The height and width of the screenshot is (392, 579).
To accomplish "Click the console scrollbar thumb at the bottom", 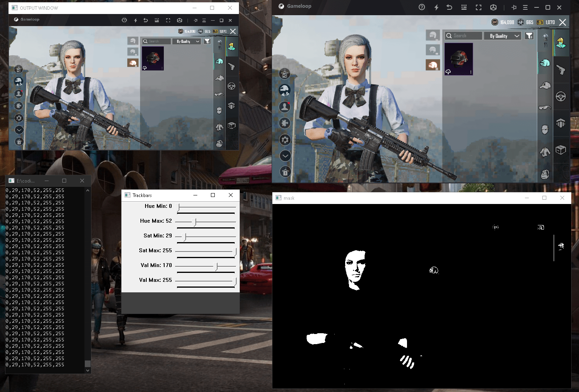I will tap(88, 364).
